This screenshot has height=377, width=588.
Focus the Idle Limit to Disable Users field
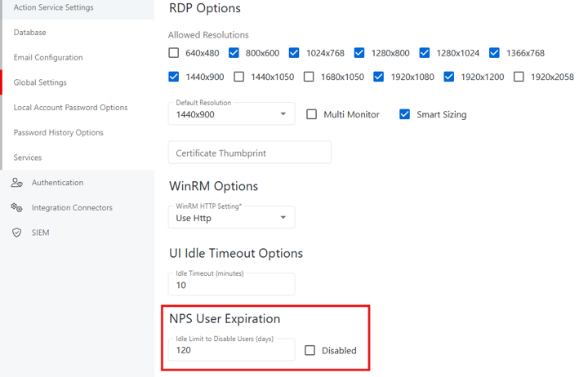(231, 349)
